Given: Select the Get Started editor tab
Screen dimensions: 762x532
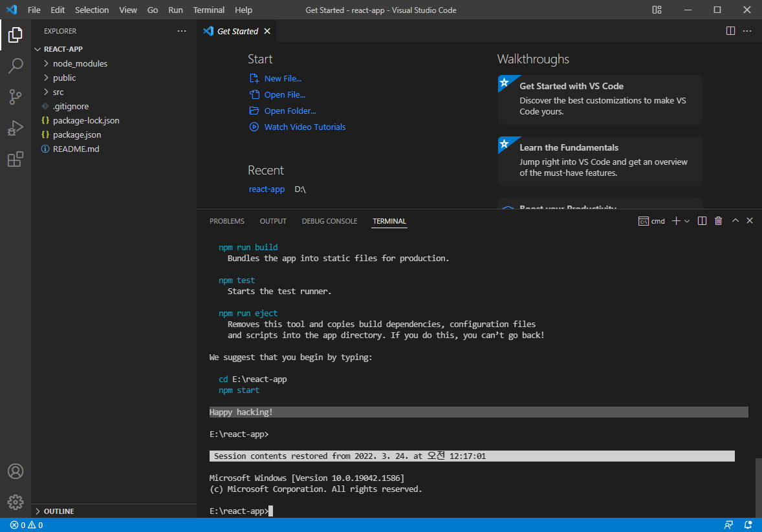Looking at the screenshot, I should point(237,31).
